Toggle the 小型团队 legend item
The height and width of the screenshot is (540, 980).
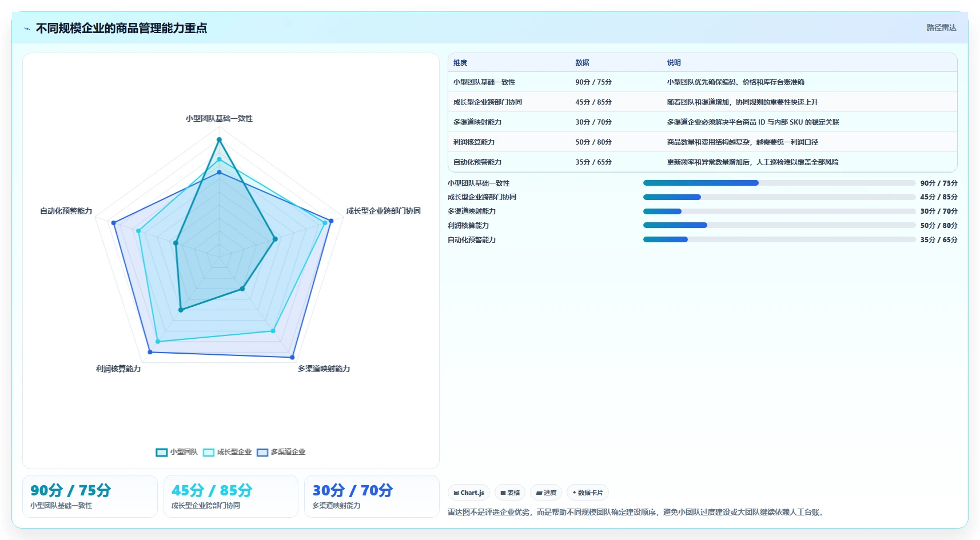point(177,452)
